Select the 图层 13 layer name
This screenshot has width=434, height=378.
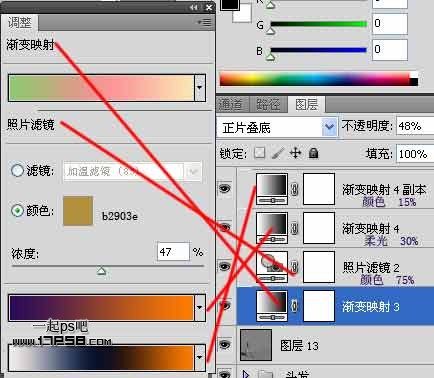click(299, 346)
